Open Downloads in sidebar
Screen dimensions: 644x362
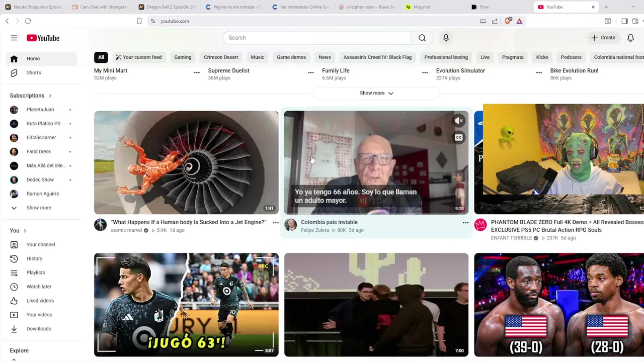[x=42, y=329]
